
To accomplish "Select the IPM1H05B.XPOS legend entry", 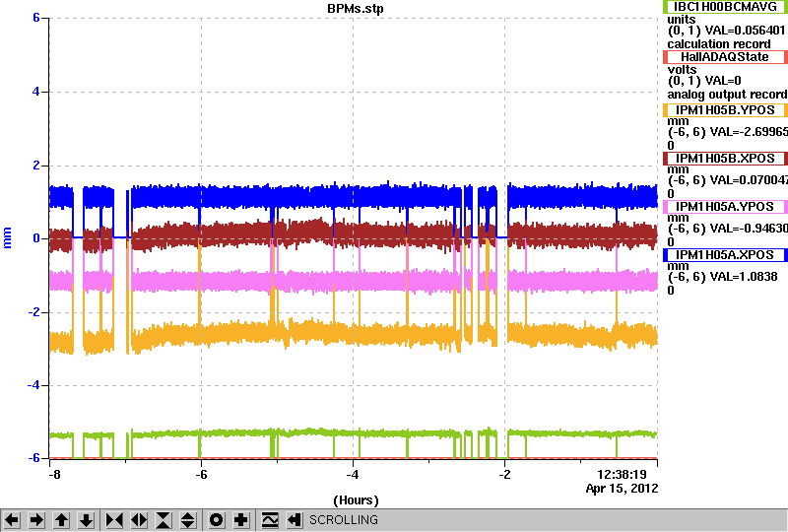I will (726, 159).
